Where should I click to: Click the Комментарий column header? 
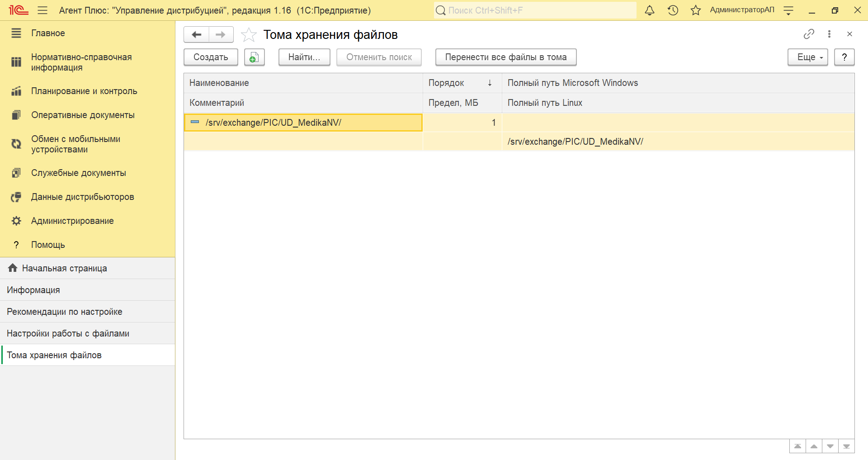pyautogui.click(x=303, y=103)
